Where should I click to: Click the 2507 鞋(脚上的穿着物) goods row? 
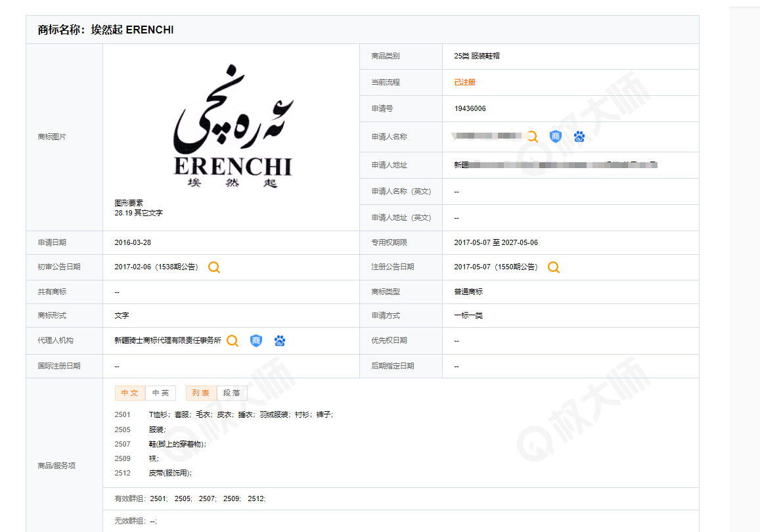click(160, 444)
